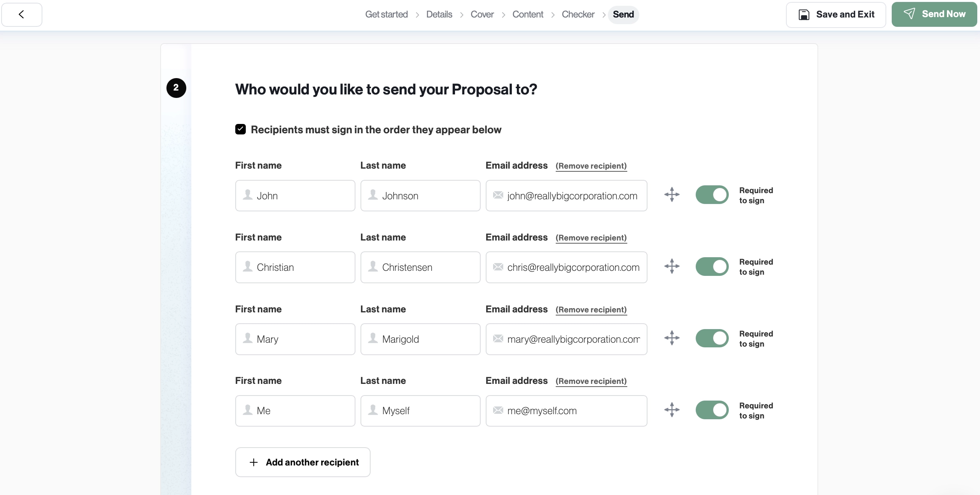This screenshot has height=495, width=980.
Task: Uncheck the recipients signing order checkbox
Action: click(x=241, y=129)
